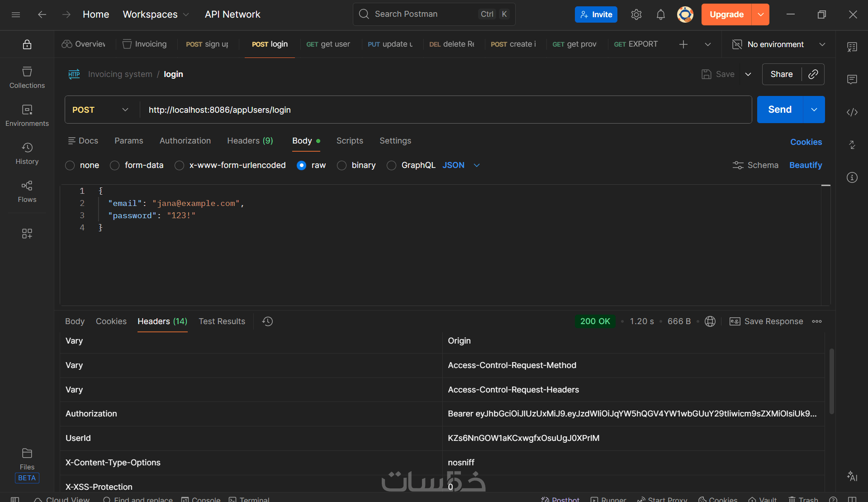Open Postman settings gear
This screenshot has height=502, width=868.
click(x=636, y=14)
